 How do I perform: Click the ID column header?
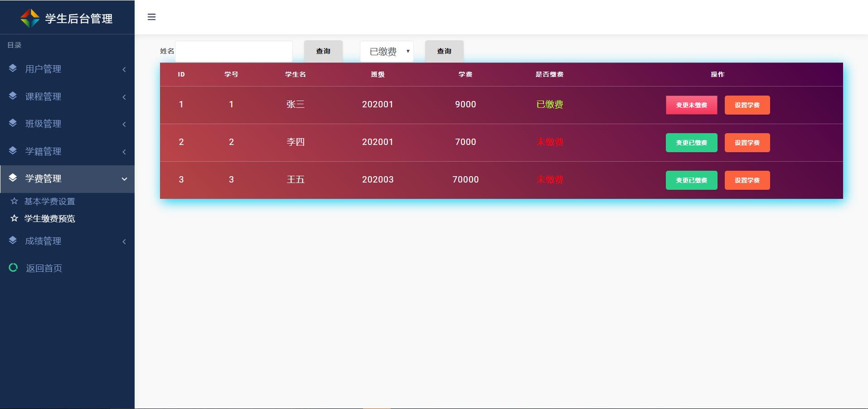(181, 74)
